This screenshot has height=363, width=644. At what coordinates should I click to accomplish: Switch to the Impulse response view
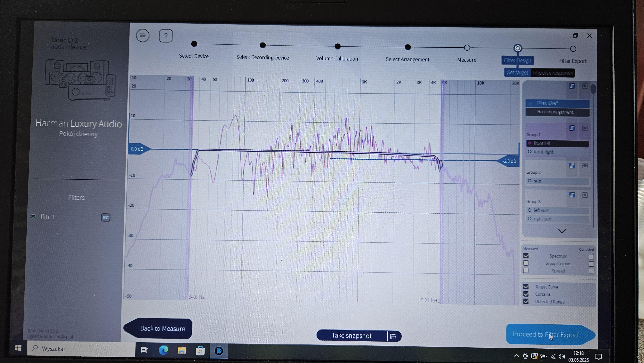[x=553, y=73]
